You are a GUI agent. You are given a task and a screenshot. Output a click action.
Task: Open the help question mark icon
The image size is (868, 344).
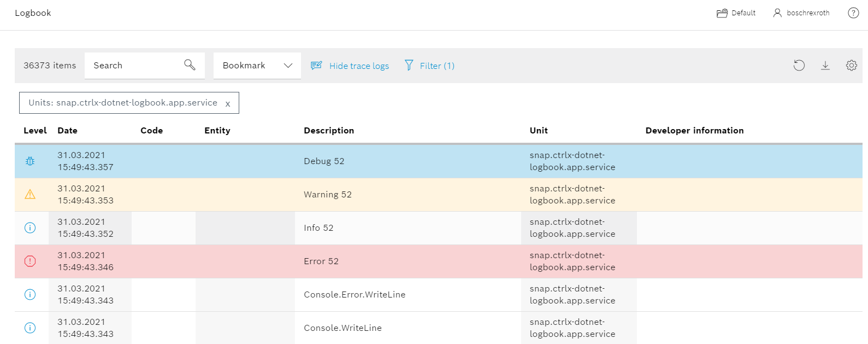click(x=853, y=13)
